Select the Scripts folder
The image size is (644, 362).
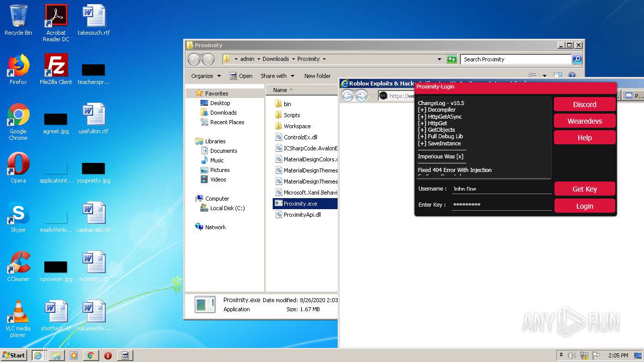click(292, 115)
